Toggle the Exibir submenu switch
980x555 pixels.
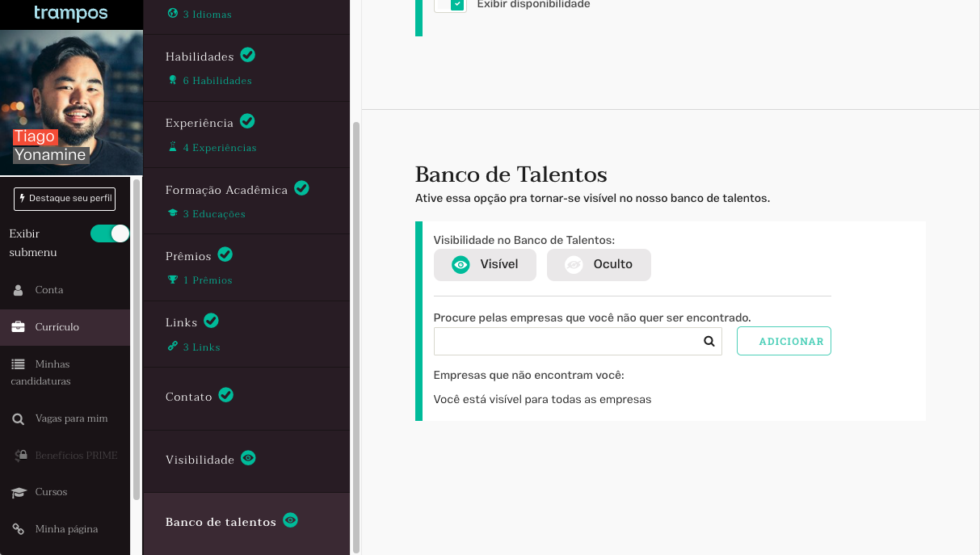point(110,233)
